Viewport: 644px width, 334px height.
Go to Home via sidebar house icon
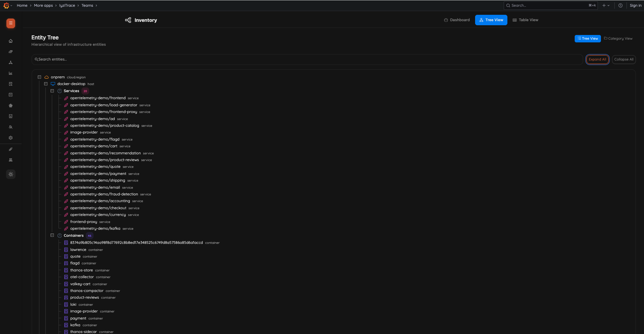click(11, 41)
